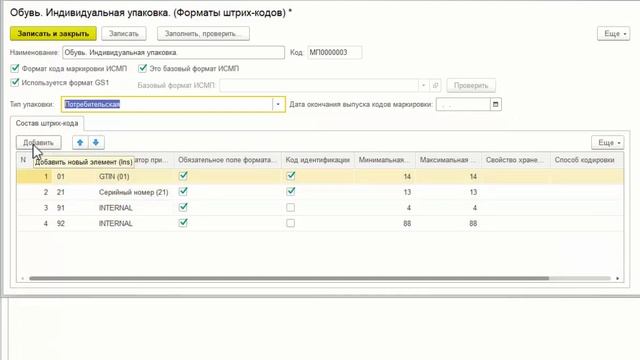This screenshot has width=640, height=360.
Task: Enable Код идентификации checkbox in row 91
Action: pos(291,207)
